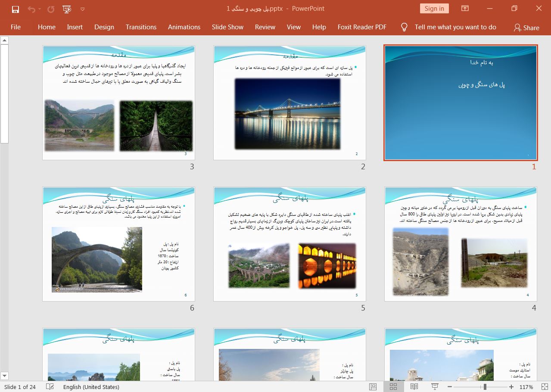The image size is (551, 392).
Task: Open the spell check icon in status bar
Action: coord(50,387)
